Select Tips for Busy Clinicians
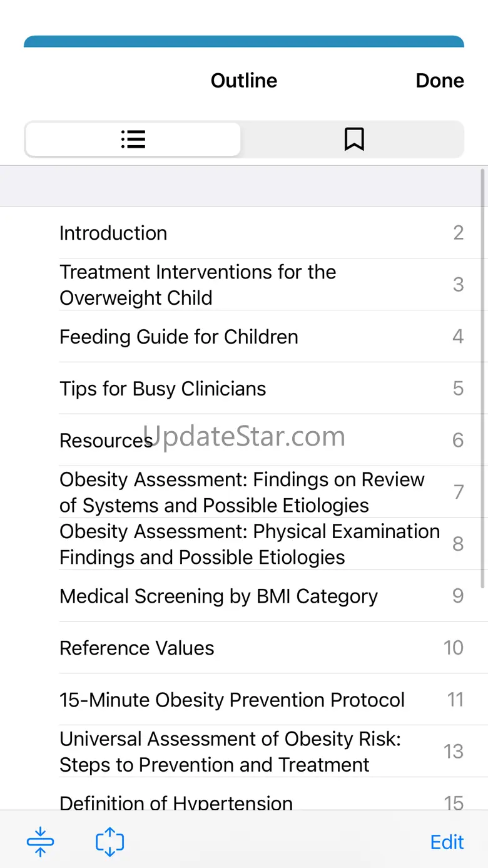 click(x=163, y=389)
